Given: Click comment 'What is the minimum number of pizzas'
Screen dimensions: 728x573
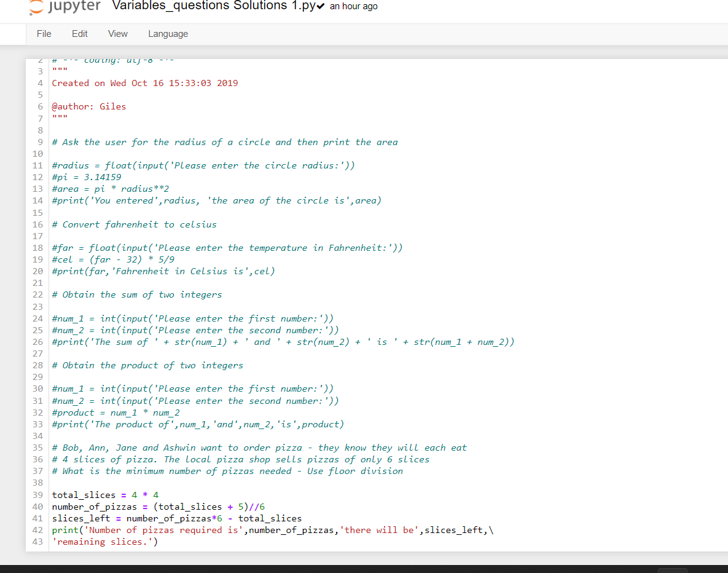Looking at the screenshot, I should click(x=227, y=471).
